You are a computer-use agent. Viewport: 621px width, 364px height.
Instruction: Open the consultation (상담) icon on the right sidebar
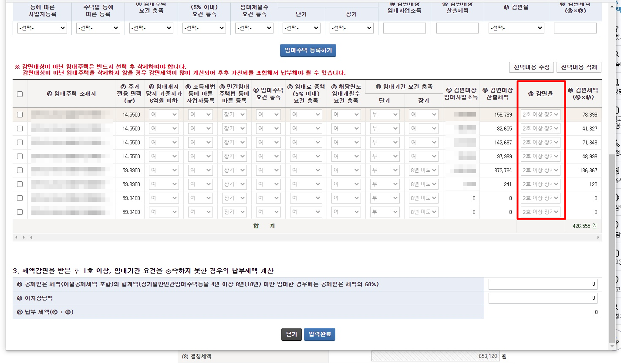618,83
